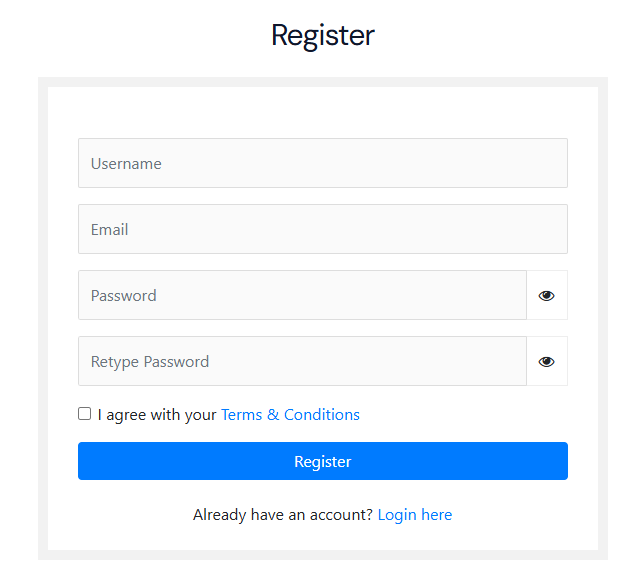Click the Register page heading
Viewport: 634px width, 583px height.
click(x=322, y=35)
